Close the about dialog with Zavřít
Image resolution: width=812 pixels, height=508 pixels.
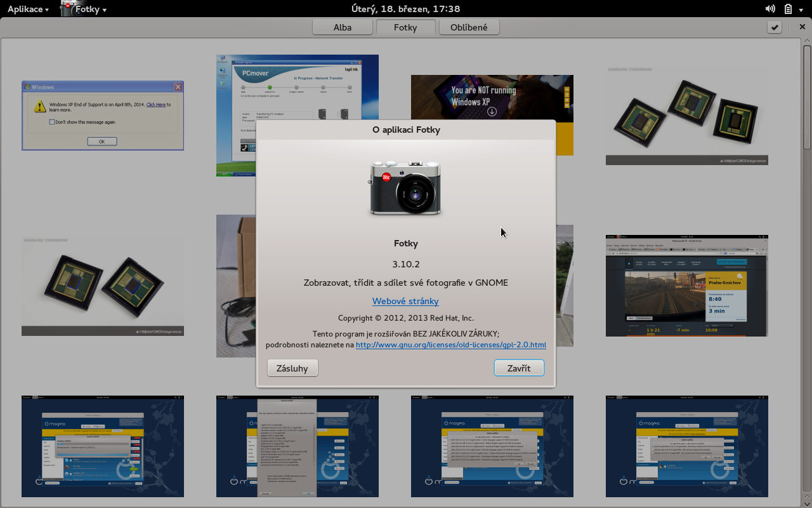[519, 368]
